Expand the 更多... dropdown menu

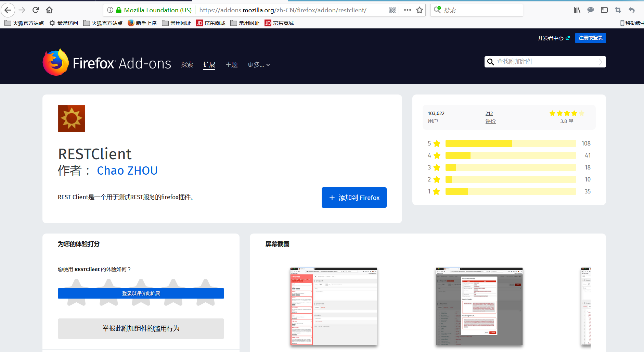(259, 65)
